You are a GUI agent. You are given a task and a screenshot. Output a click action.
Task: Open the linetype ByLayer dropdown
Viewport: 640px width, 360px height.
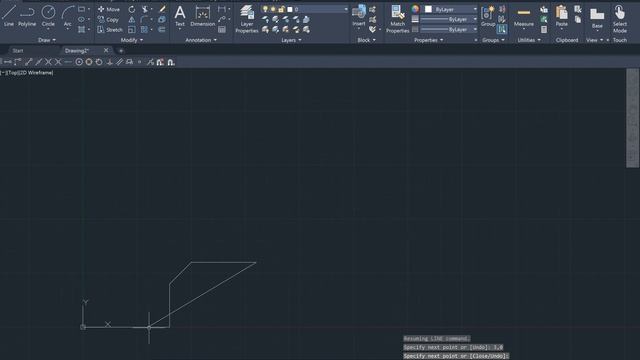tap(475, 29)
